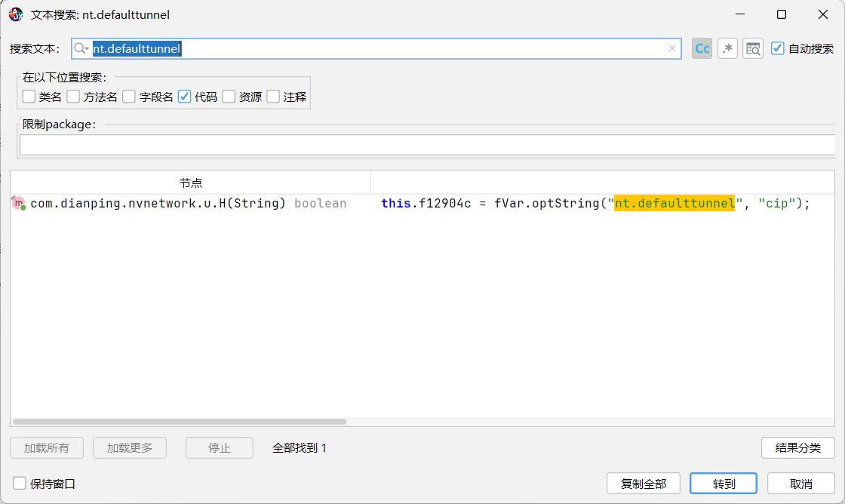The height and width of the screenshot is (504, 845).
Task: Open search history via magnifier icon
Action: point(81,48)
